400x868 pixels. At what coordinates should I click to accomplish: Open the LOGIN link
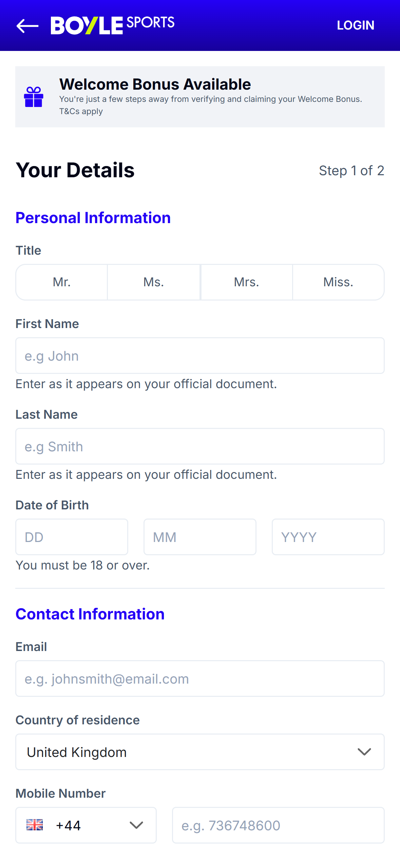(x=356, y=25)
